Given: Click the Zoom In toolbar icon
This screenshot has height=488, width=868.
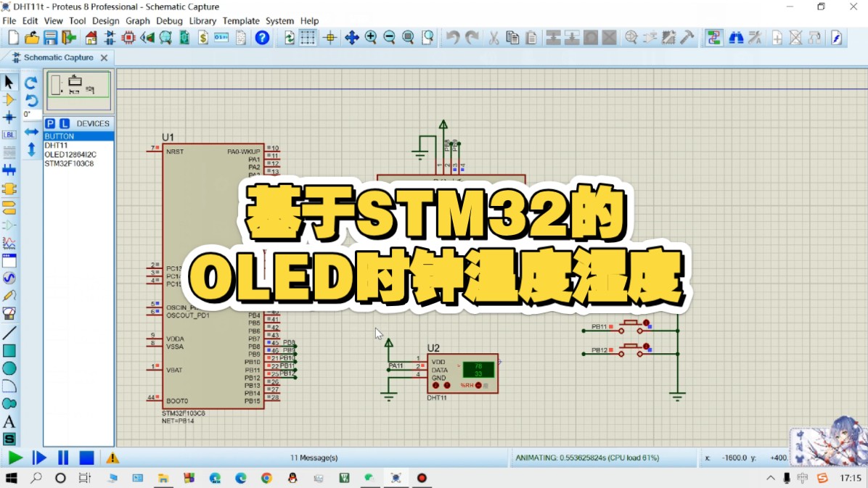Looking at the screenshot, I should point(370,37).
